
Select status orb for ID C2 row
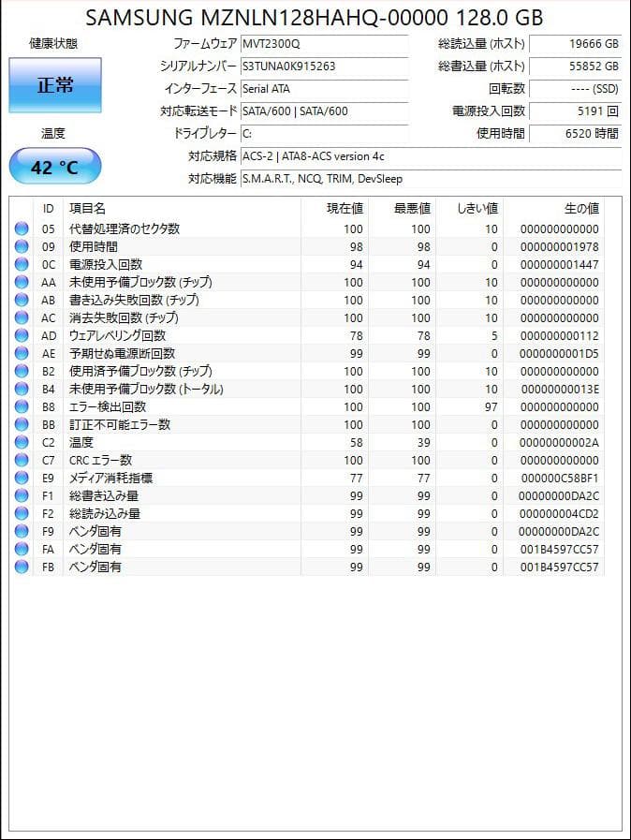pos(22,442)
